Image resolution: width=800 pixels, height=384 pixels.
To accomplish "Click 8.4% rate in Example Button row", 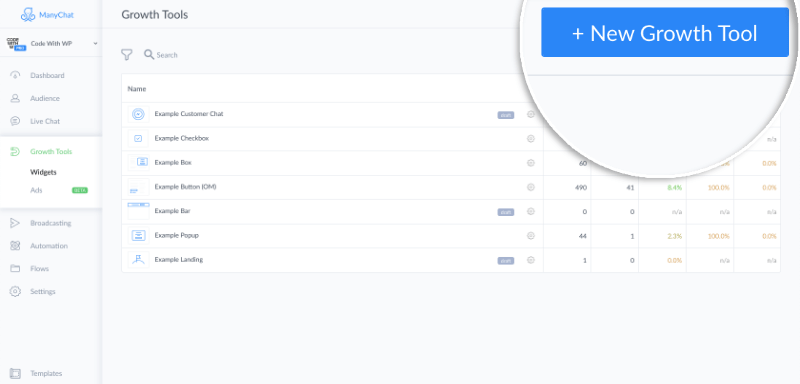I will 674,188.
